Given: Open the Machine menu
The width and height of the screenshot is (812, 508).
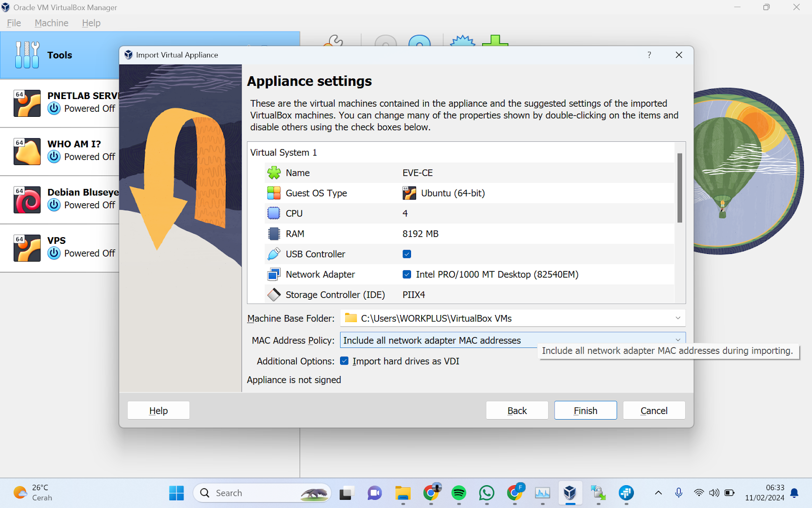Looking at the screenshot, I should [51, 23].
